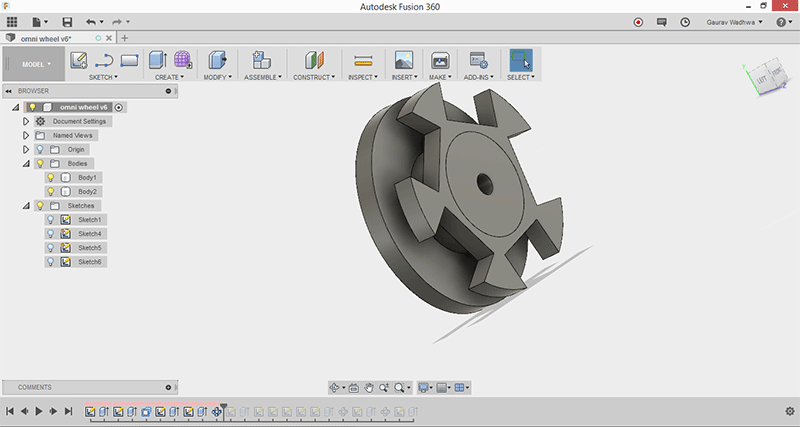Viewport: 800px width, 427px height.
Task: Open the CONSTRUCT menu
Action: click(314, 77)
